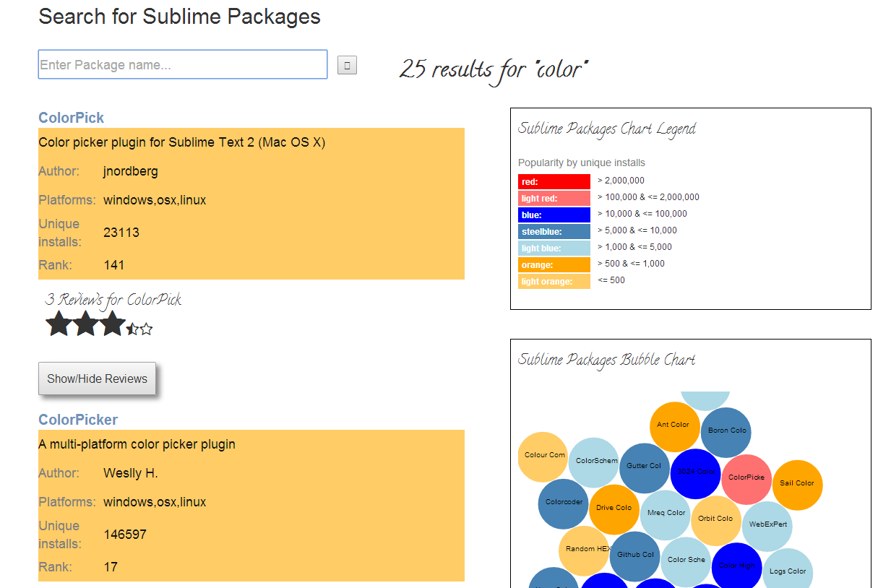Viewport: 891px width, 588px height.
Task: Click the light blue legend swatch
Action: pos(554,248)
